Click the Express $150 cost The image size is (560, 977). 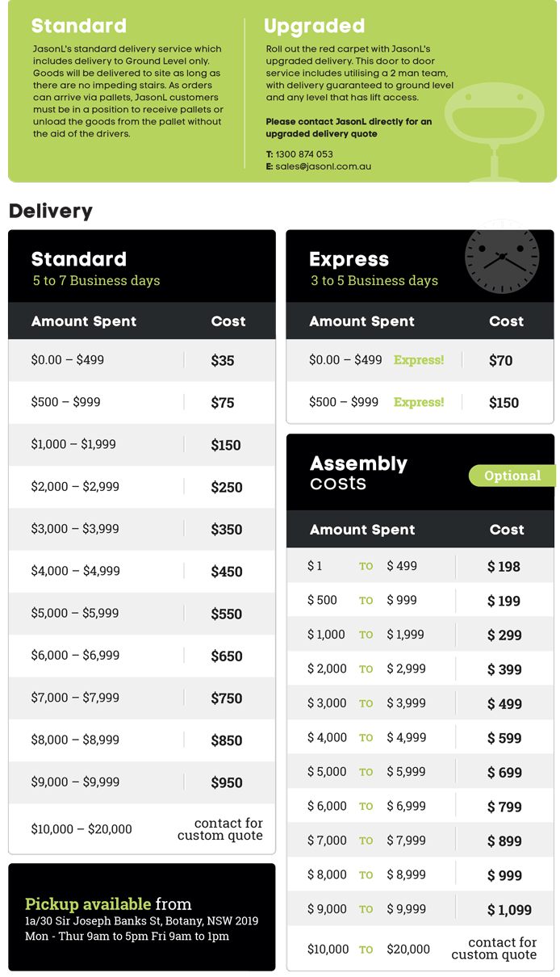(x=504, y=403)
